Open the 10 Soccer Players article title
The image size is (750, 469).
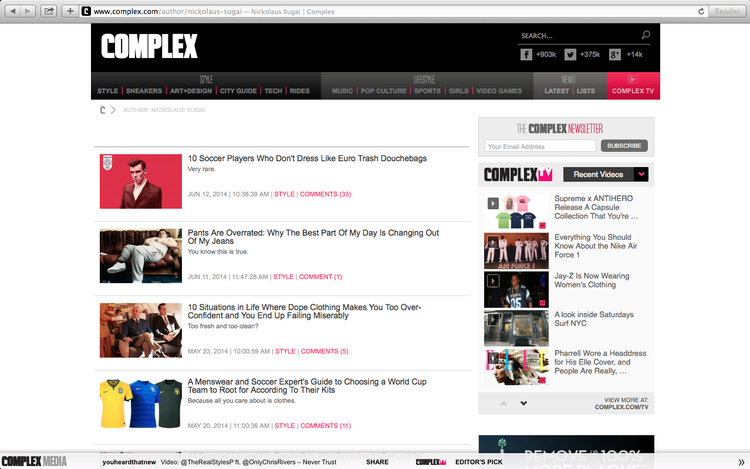click(x=307, y=158)
